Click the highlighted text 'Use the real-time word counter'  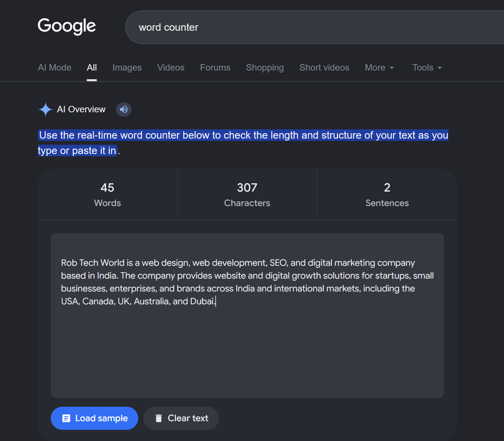109,135
